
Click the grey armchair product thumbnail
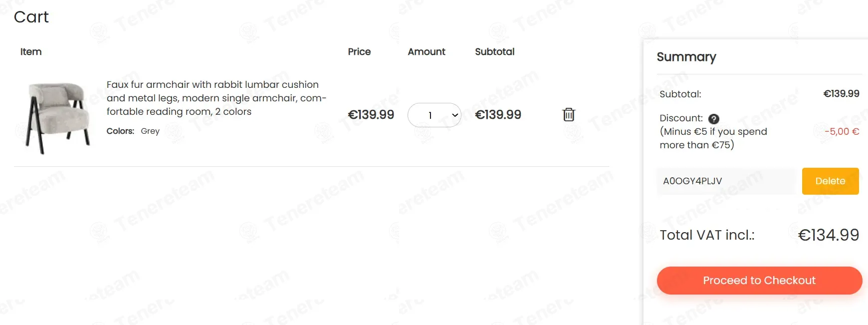coord(57,118)
